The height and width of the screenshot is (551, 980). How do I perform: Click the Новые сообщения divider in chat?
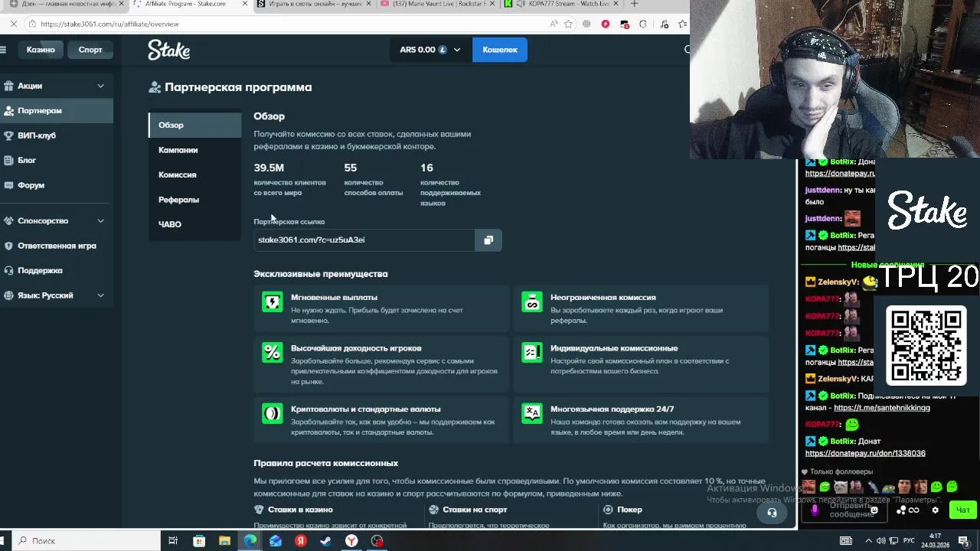click(887, 265)
